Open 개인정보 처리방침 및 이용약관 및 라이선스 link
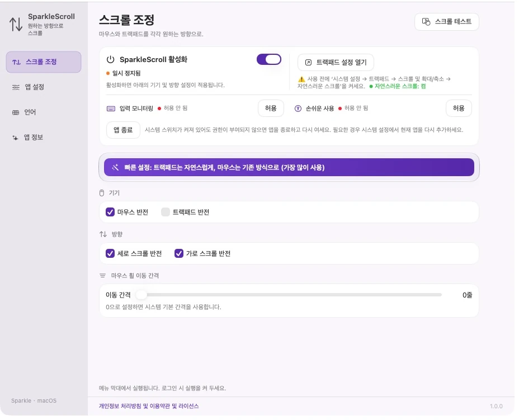Screen dimensions: 519x420 coord(149,406)
